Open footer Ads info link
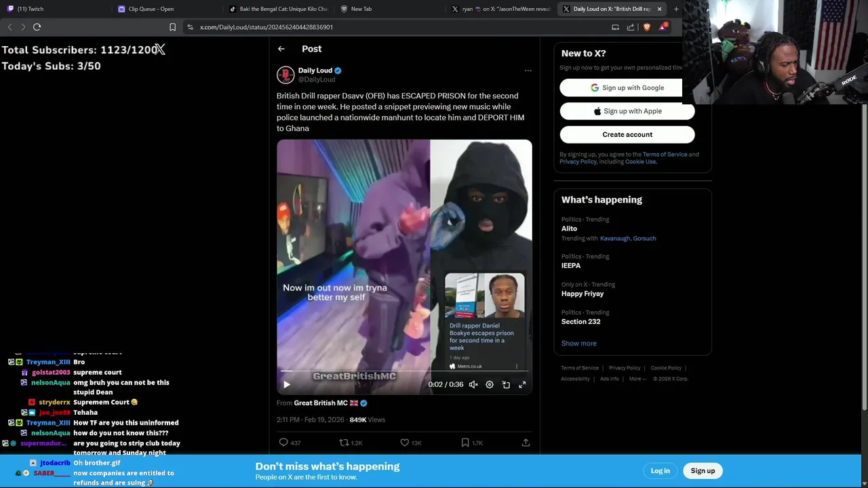This screenshot has width=868, height=488. [610, 379]
